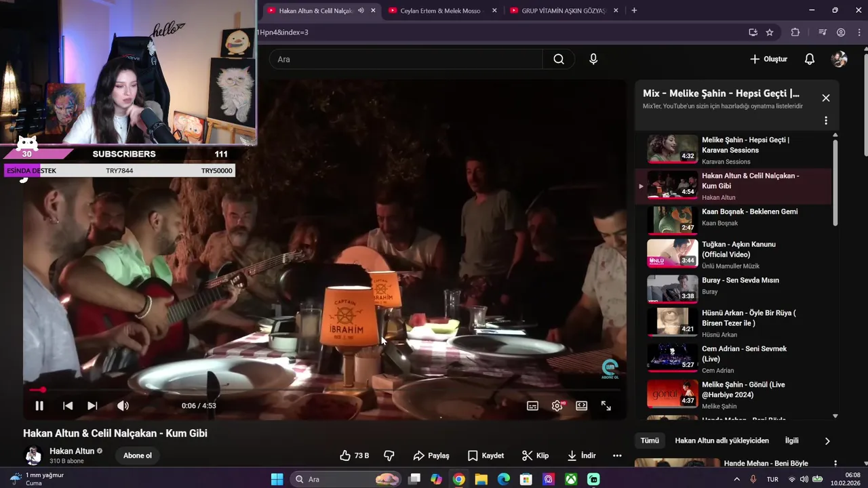The height and width of the screenshot is (488, 868).
Task: Toggle subtitles with the captions icon
Action: tap(533, 406)
